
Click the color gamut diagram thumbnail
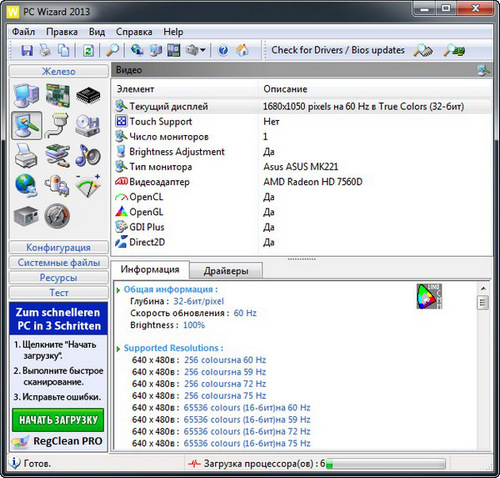tap(429, 296)
